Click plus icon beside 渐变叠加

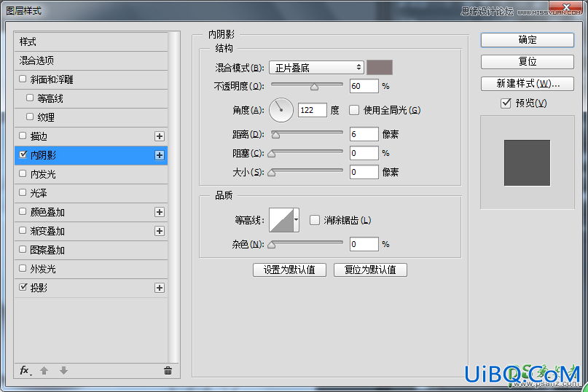(160, 231)
